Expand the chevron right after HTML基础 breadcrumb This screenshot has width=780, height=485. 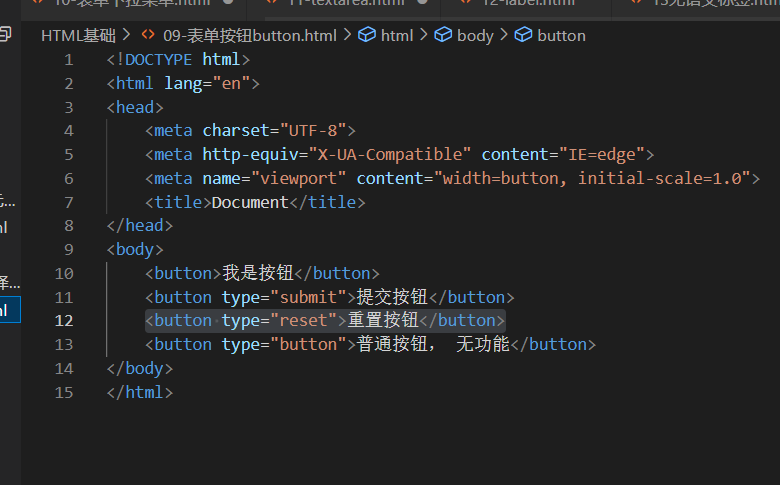(x=127, y=36)
